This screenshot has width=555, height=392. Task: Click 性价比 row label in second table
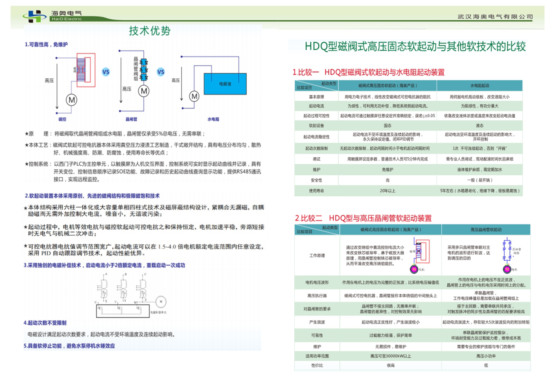coord(317,365)
